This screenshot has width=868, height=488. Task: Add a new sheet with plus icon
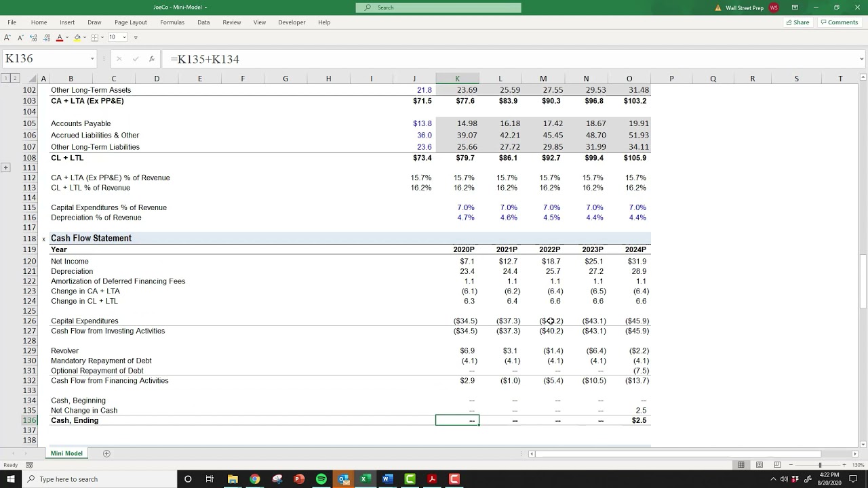point(106,453)
